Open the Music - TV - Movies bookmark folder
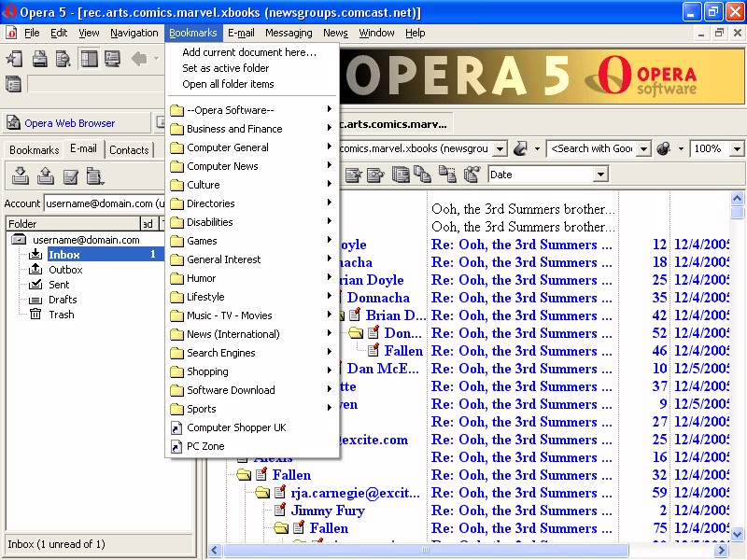This screenshot has height=560, width=747. pyautogui.click(x=251, y=315)
